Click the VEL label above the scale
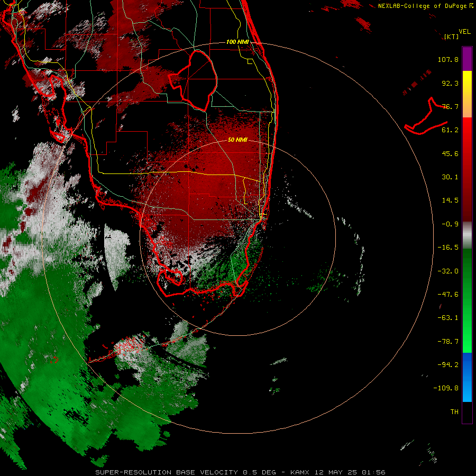The width and height of the screenshot is (476, 476). (x=465, y=31)
